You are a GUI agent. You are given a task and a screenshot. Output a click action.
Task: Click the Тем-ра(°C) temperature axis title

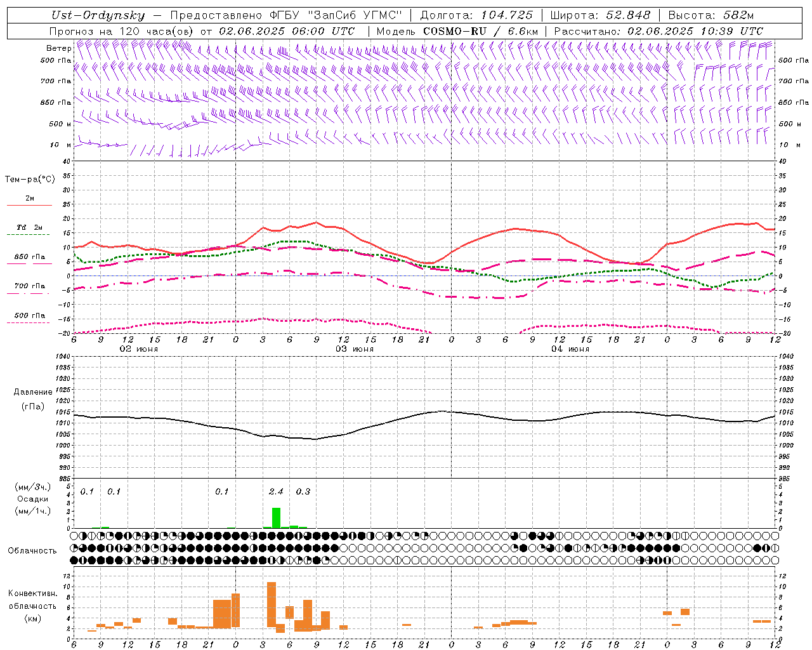pyautogui.click(x=30, y=180)
